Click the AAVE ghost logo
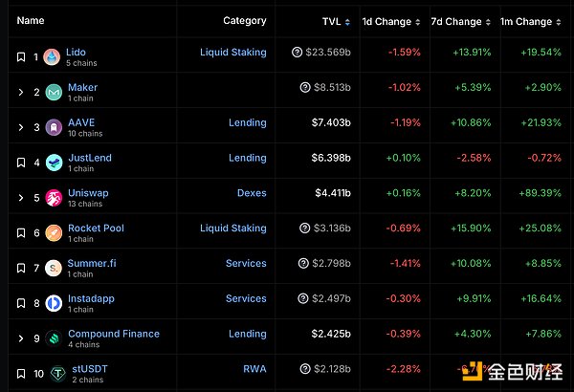 54,128
